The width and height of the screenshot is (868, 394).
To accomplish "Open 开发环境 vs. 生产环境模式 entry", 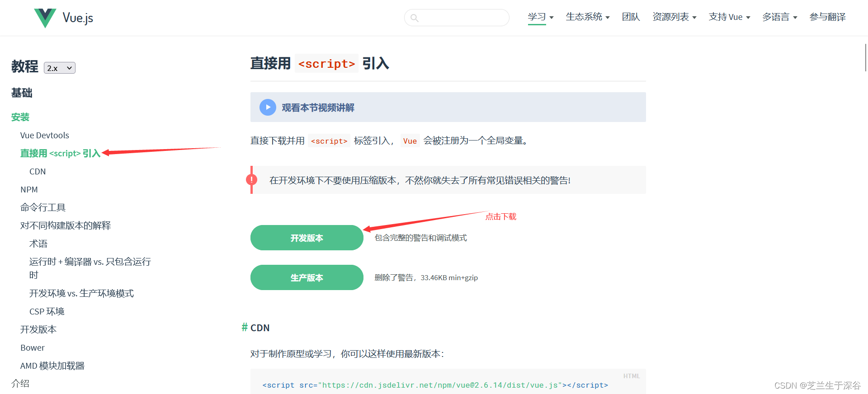I will tap(81, 293).
